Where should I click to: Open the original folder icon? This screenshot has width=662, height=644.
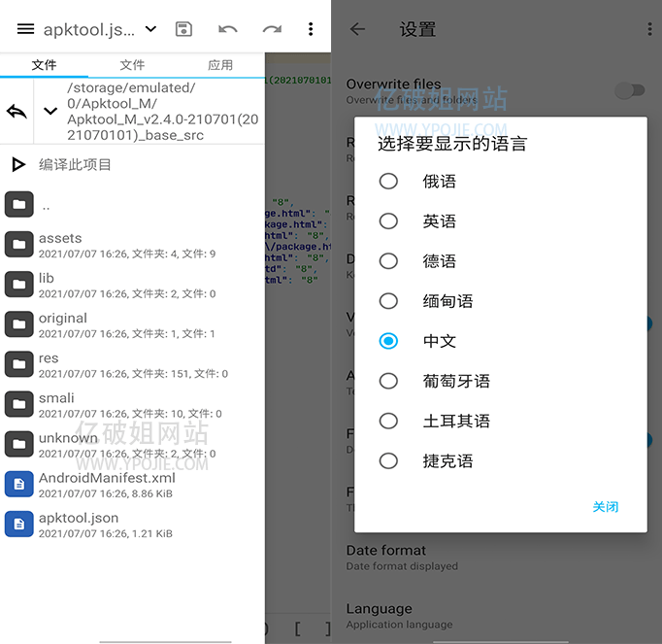[x=19, y=324]
